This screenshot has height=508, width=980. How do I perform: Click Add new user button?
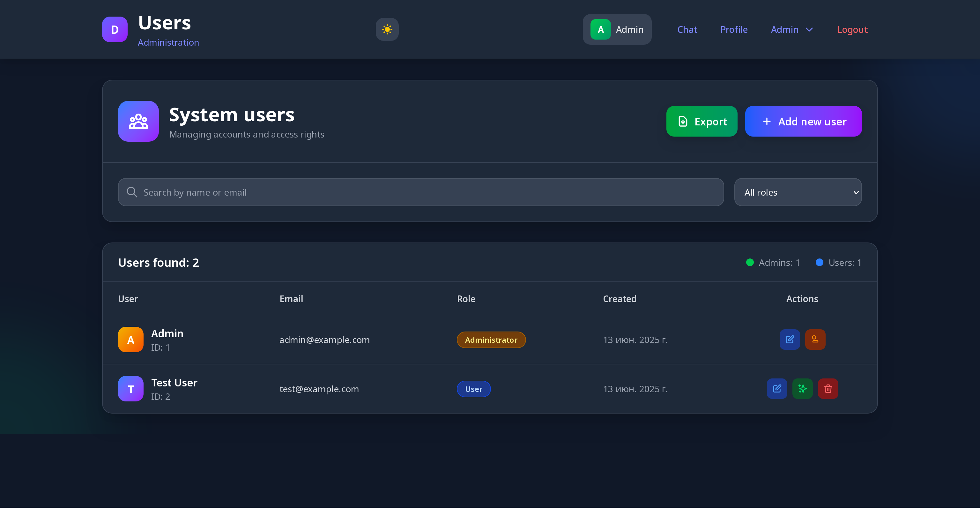[803, 121]
